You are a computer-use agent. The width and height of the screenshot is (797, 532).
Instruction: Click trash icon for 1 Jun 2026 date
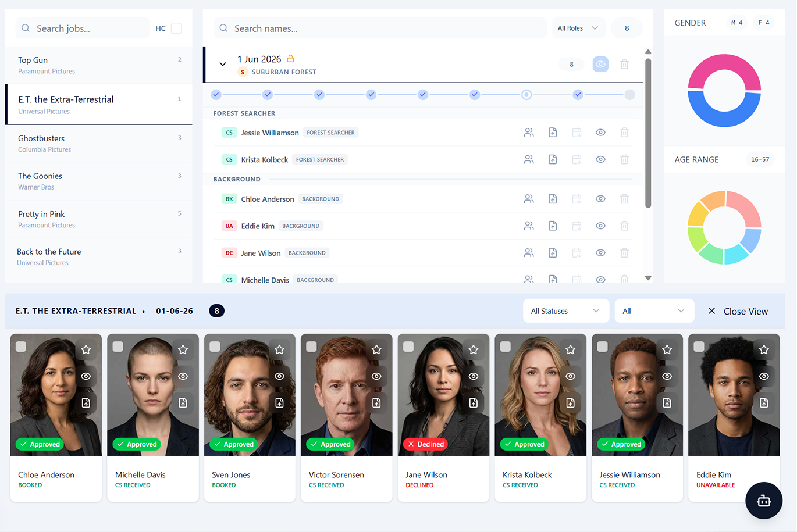(x=624, y=65)
